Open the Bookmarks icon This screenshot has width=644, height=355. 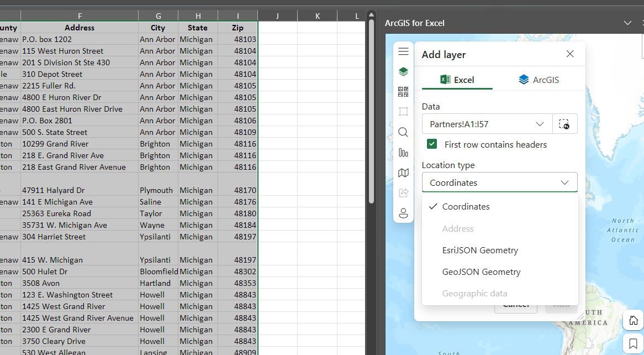click(633, 342)
